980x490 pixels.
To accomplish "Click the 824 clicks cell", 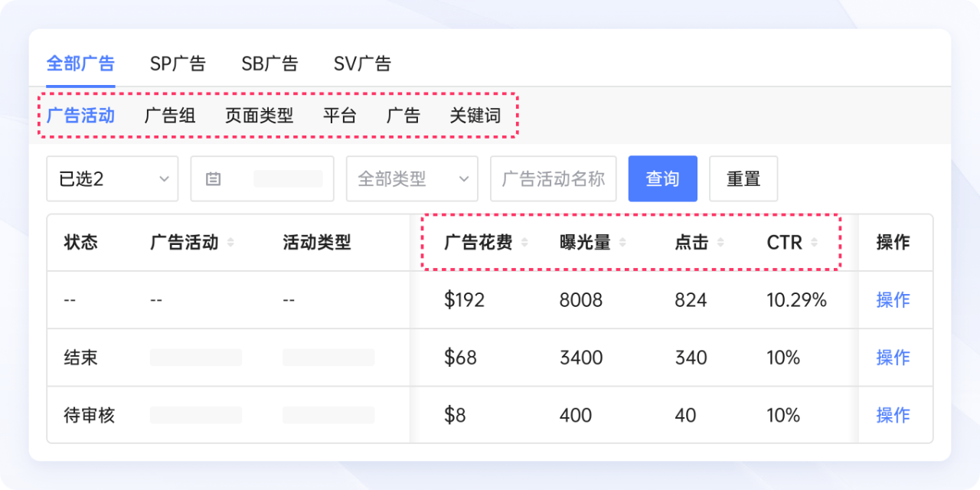I will coord(691,299).
